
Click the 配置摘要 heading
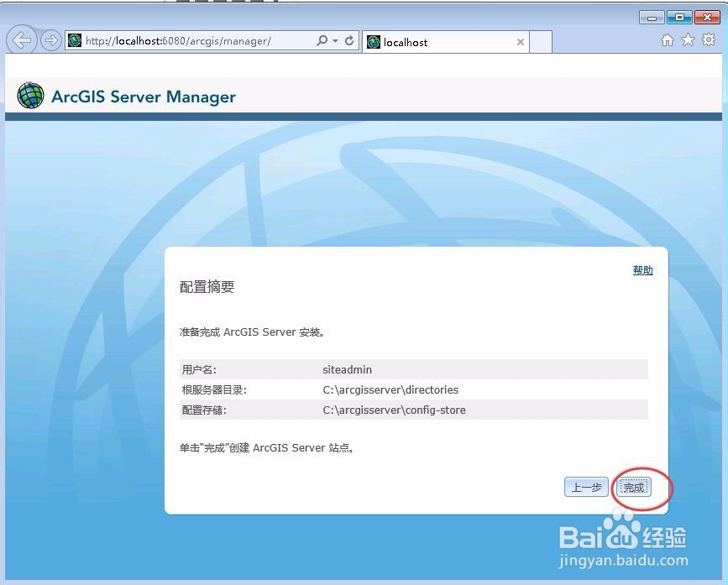(207, 287)
